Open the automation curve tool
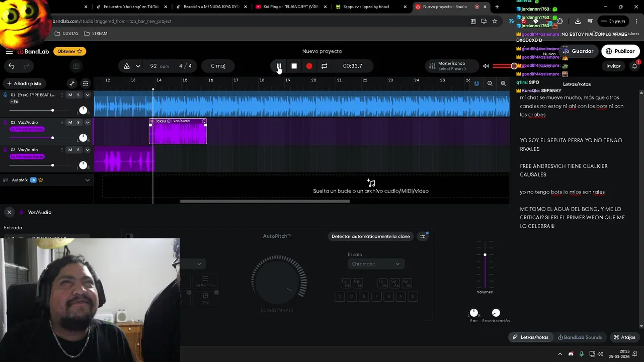This screenshot has height=362, width=644. [72, 83]
